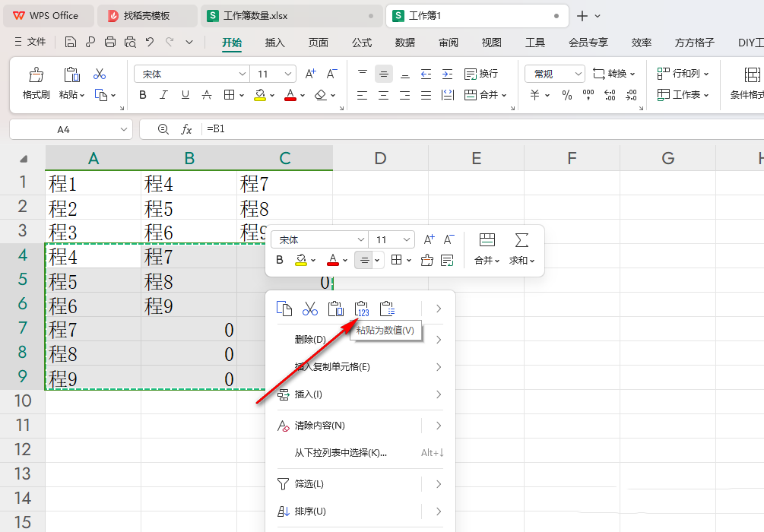This screenshot has width=764, height=532.
Task: Click the Save icon in quick access toolbar
Action: (x=70, y=43)
